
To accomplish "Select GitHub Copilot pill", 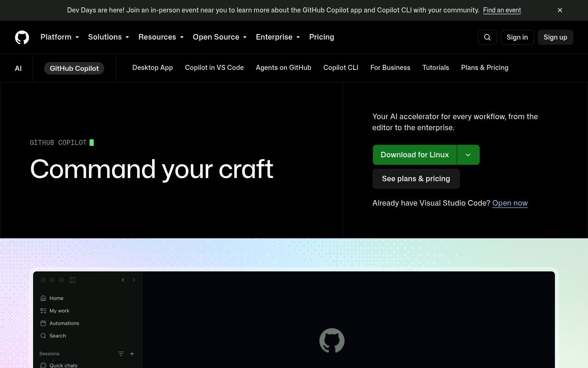I will click(74, 68).
